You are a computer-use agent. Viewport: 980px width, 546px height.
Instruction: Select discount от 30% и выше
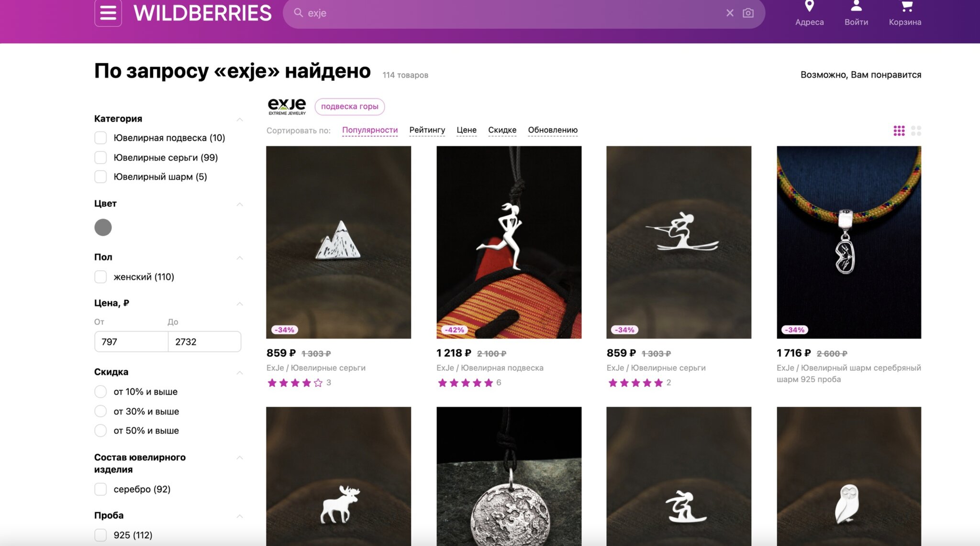[100, 411]
